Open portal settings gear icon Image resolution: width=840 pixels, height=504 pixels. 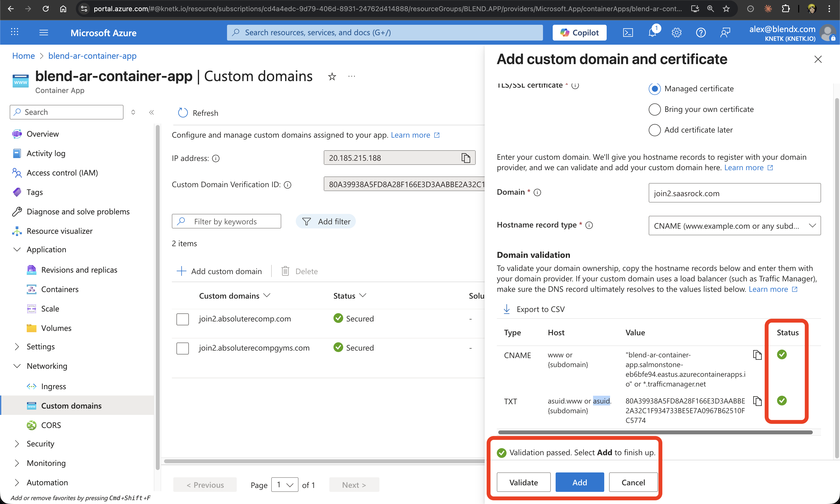(676, 33)
